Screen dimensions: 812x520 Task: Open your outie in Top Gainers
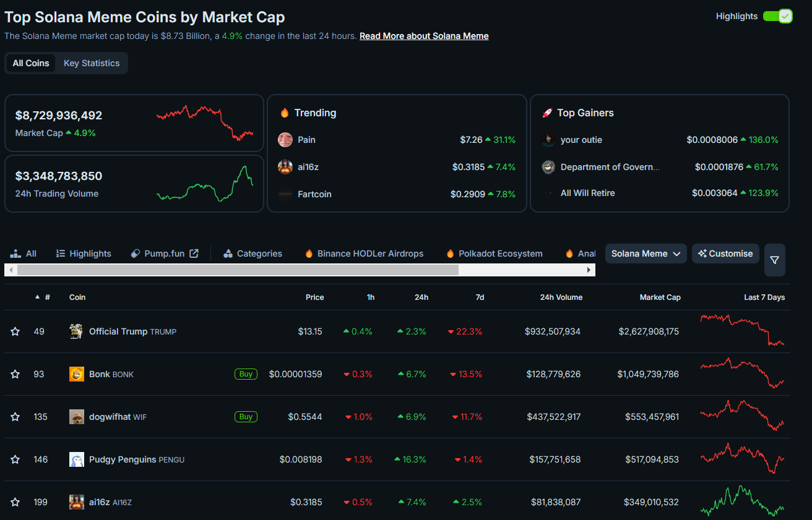(581, 140)
